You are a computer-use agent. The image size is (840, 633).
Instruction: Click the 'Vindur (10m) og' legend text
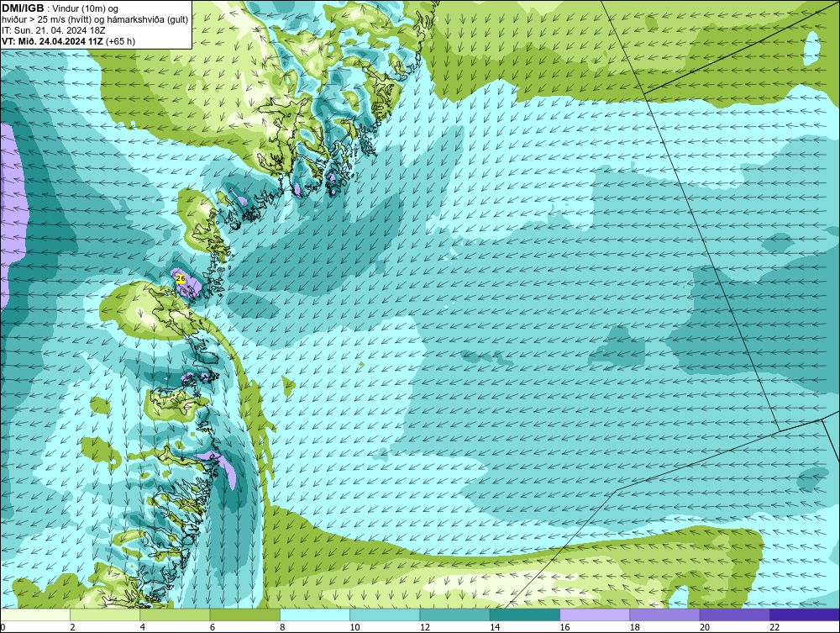(87, 8)
